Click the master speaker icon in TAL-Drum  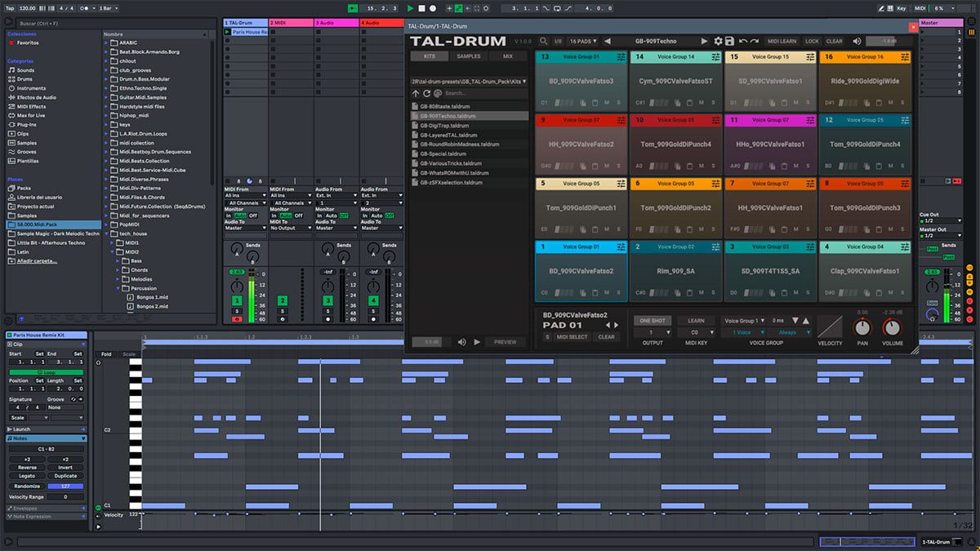[857, 41]
